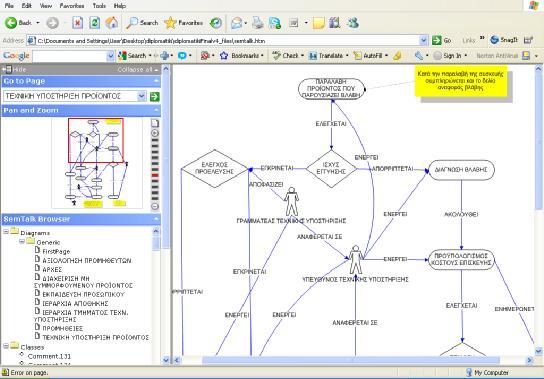Collapse the Pan and Zoom panel header
Viewport: 544px width, 379px height.
click(156, 110)
